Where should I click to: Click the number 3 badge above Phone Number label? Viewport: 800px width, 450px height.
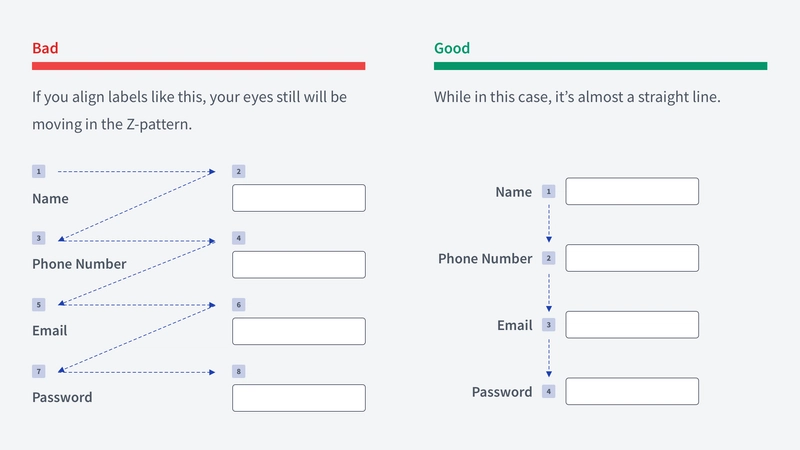click(x=39, y=238)
